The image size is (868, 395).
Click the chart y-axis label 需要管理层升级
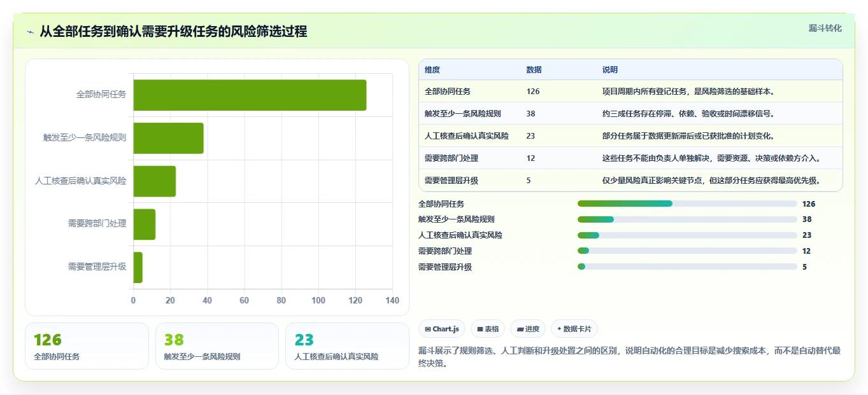tap(97, 267)
